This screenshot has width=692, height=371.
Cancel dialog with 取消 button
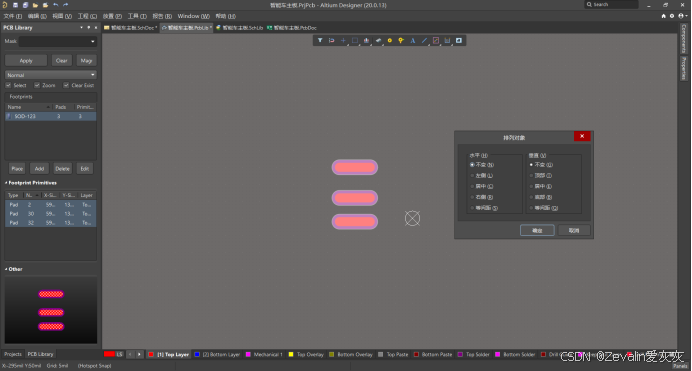coord(574,230)
